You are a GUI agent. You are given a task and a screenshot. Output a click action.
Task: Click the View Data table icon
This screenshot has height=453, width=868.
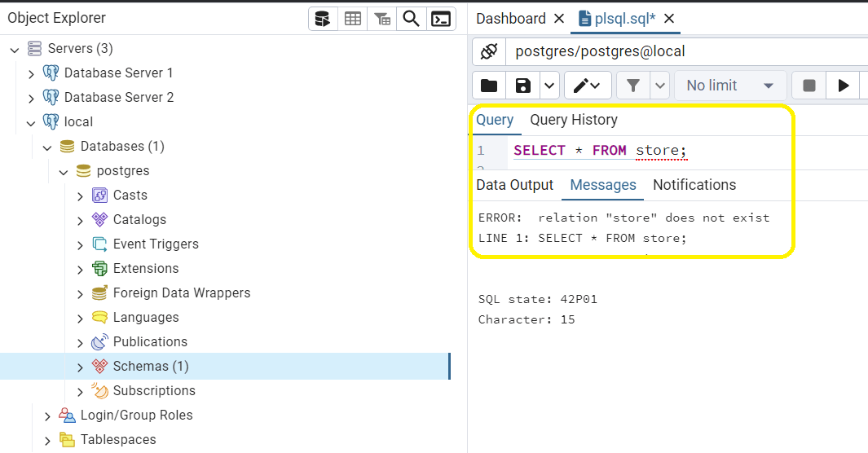click(x=353, y=19)
